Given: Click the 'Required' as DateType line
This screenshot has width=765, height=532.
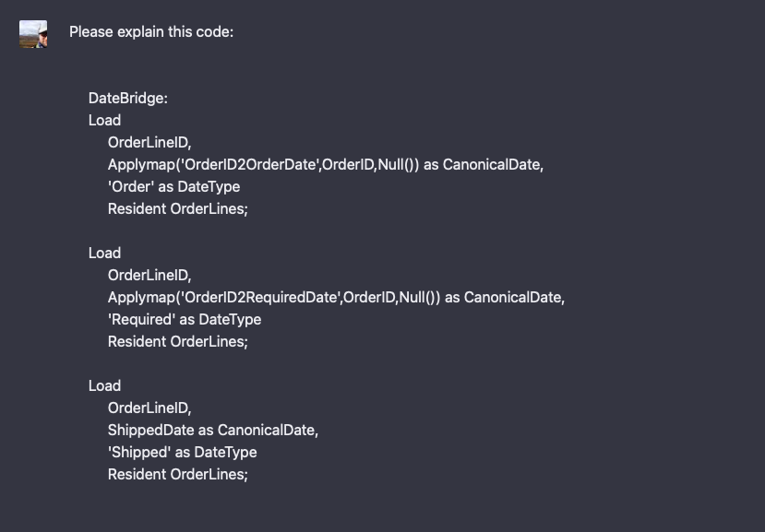Looking at the screenshot, I should 185,320.
